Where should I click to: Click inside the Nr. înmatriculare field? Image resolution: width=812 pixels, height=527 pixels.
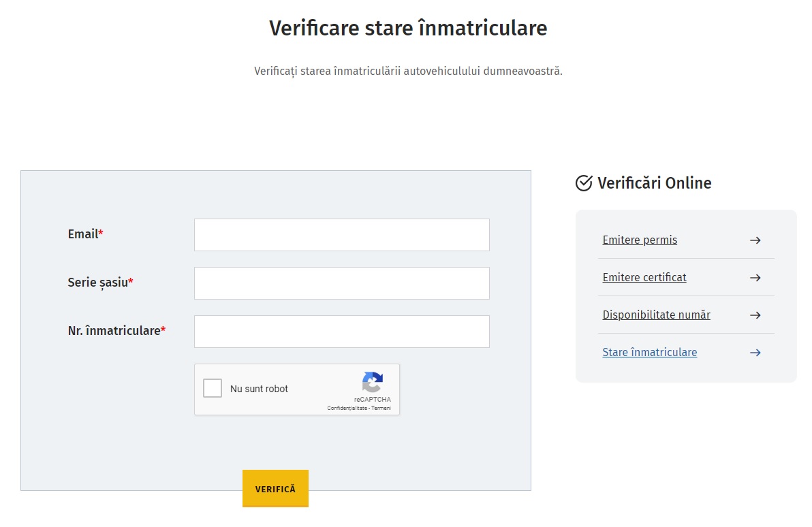click(x=341, y=331)
